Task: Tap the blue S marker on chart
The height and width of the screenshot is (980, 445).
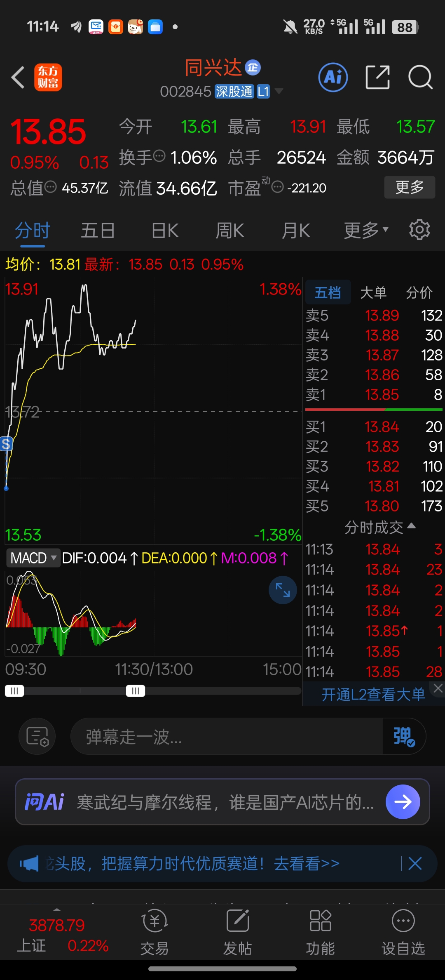Action: (x=6, y=444)
